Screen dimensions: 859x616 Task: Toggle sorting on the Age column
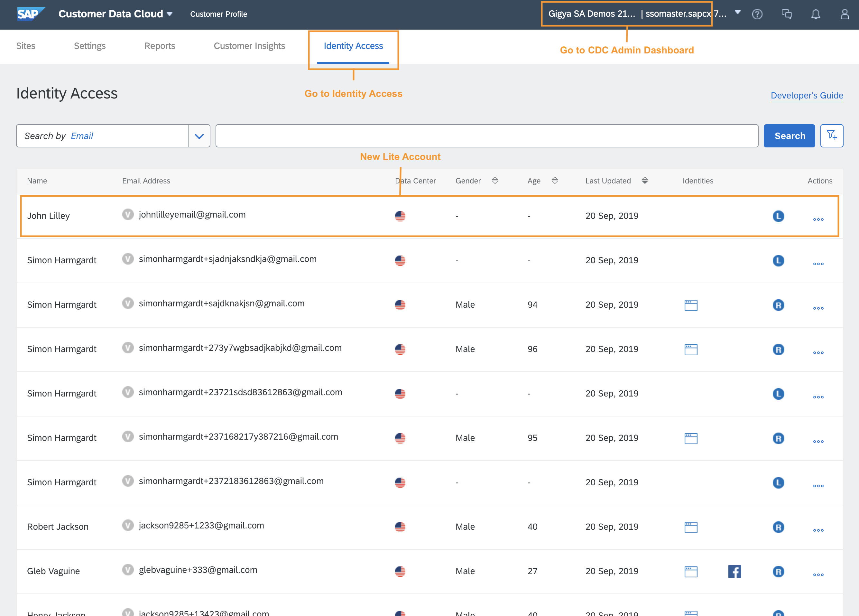pyautogui.click(x=554, y=180)
